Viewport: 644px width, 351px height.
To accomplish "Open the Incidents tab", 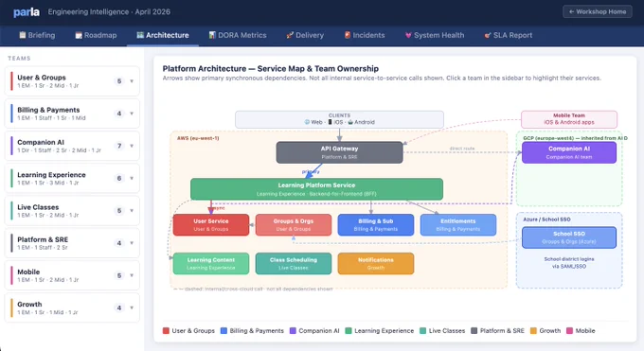I will coord(365,35).
